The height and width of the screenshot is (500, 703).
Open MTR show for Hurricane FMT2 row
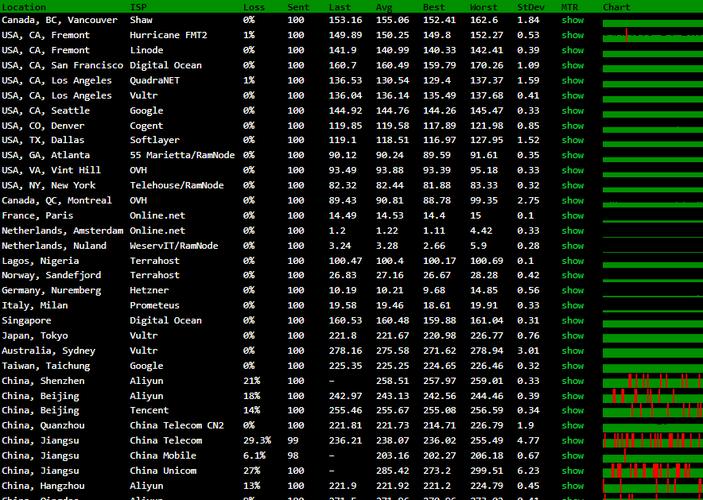pos(573,35)
